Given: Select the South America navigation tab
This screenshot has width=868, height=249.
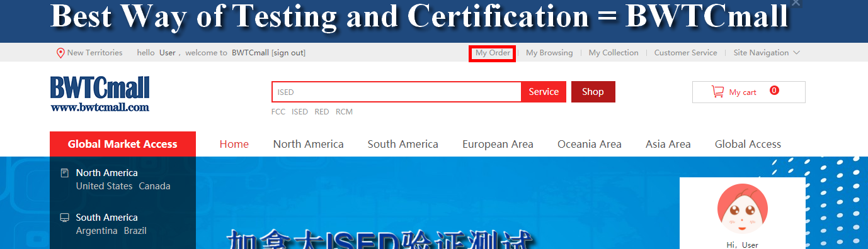Looking at the screenshot, I should coord(403,144).
